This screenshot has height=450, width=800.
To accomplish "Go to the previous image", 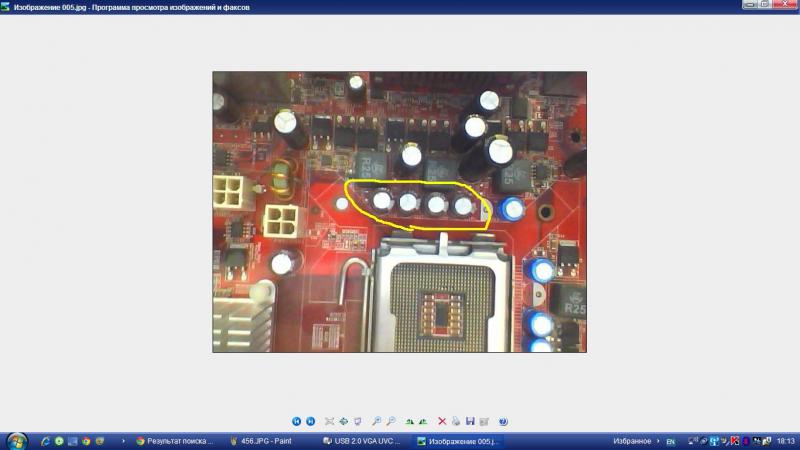I will tap(297, 422).
